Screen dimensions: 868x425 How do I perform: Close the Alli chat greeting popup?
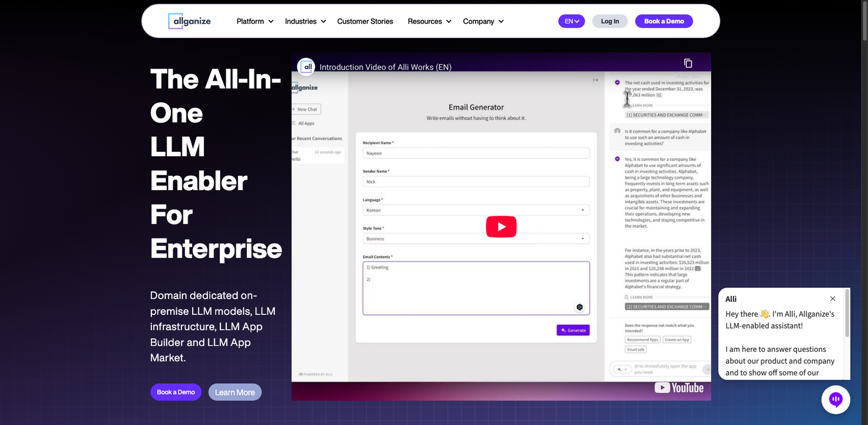point(833,299)
